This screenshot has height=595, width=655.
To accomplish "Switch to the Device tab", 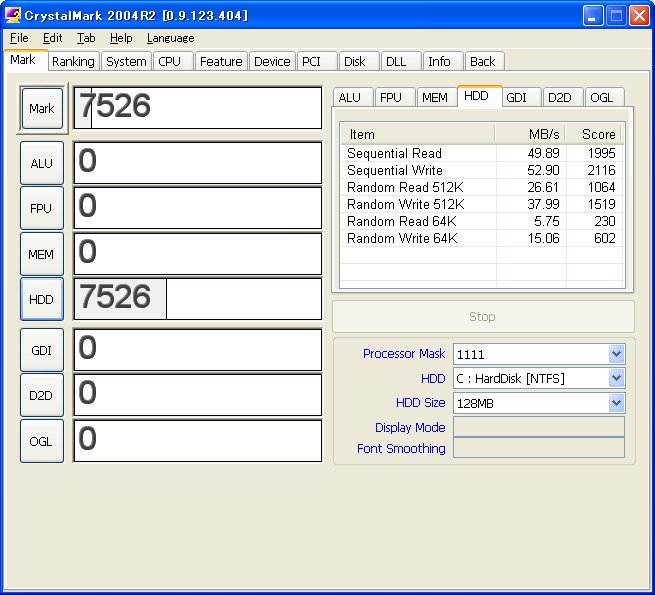I will [x=272, y=61].
